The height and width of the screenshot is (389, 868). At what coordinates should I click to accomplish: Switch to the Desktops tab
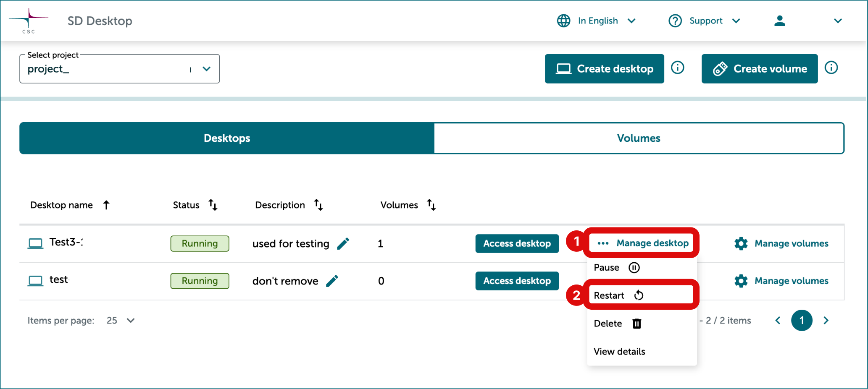coord(227,138)
